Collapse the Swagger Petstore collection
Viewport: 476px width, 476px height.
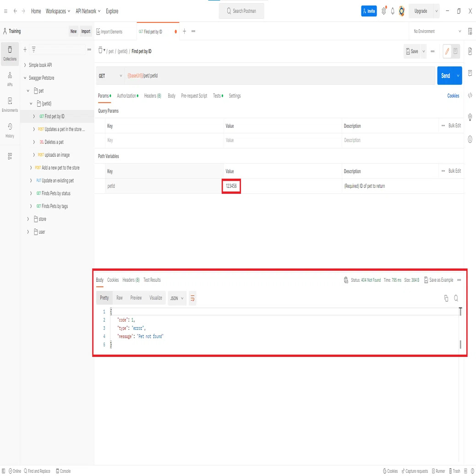25,78
